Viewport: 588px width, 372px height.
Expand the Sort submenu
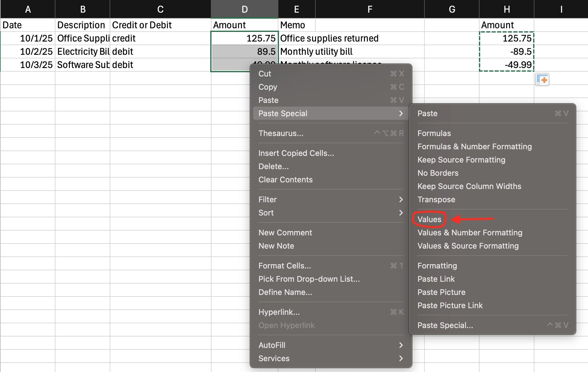click(x=331, y=213)
